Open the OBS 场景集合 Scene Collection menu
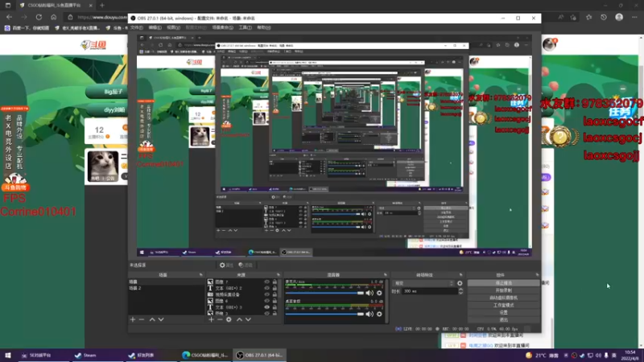This screenshot has width=644, height=362. click(223, 27)
